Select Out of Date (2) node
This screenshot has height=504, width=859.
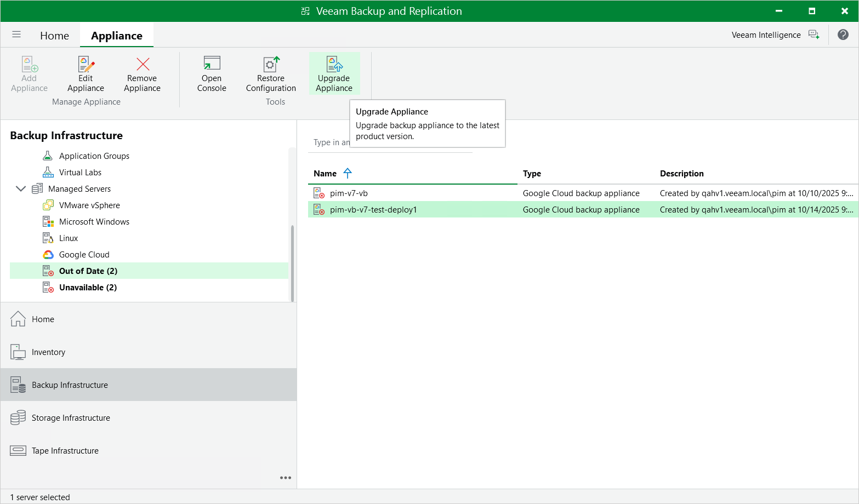pos(88,271)
